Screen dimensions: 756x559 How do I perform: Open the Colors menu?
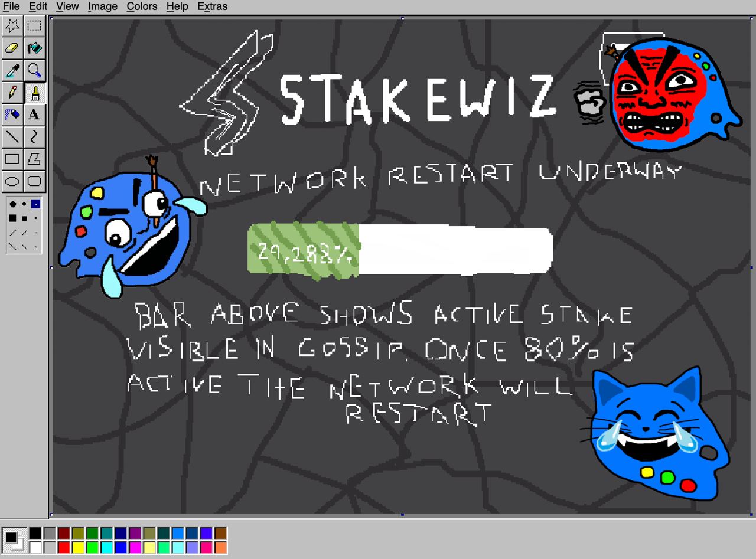pos(142,6)
